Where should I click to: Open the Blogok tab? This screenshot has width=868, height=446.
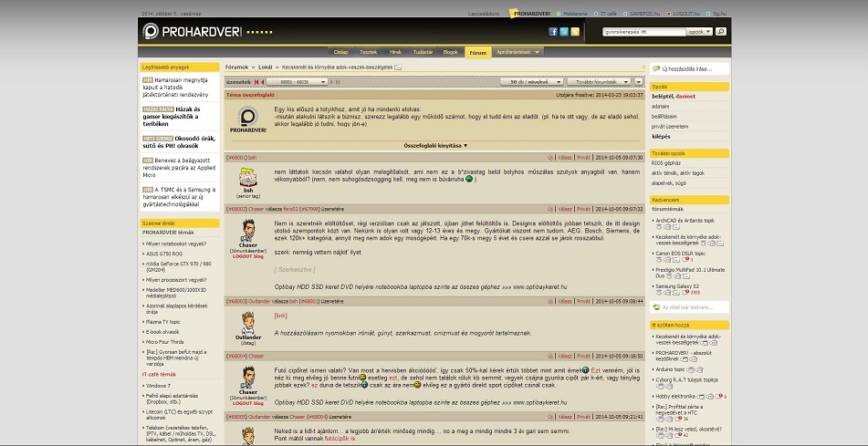pyautogui.click(x=450, y=52)
